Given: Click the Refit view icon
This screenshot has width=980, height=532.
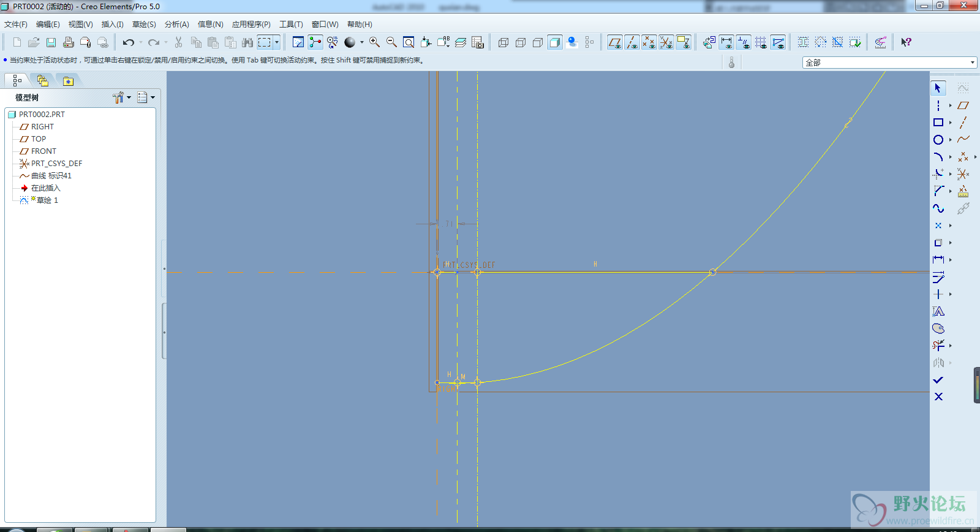Looking at the screenshot, I should [409, 42].
